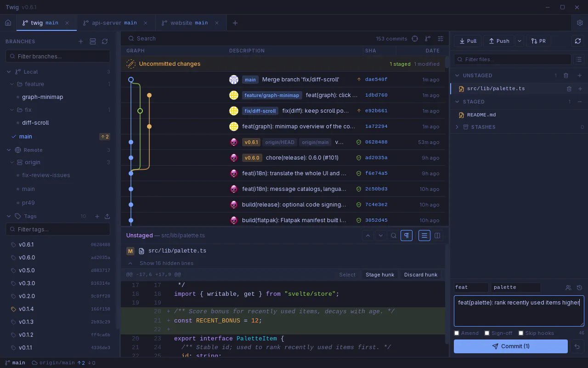Add a new branch with plus icon

click(81, 41)
